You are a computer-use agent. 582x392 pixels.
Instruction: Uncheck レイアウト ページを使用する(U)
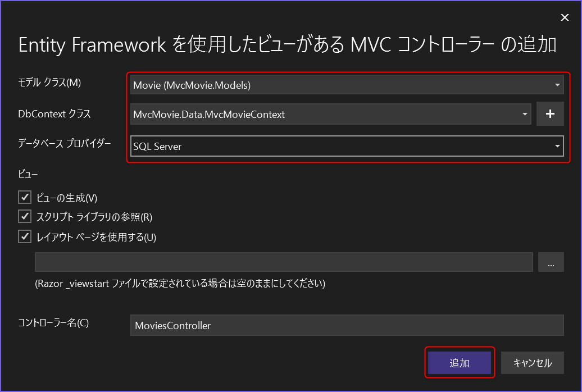point(24,236)
